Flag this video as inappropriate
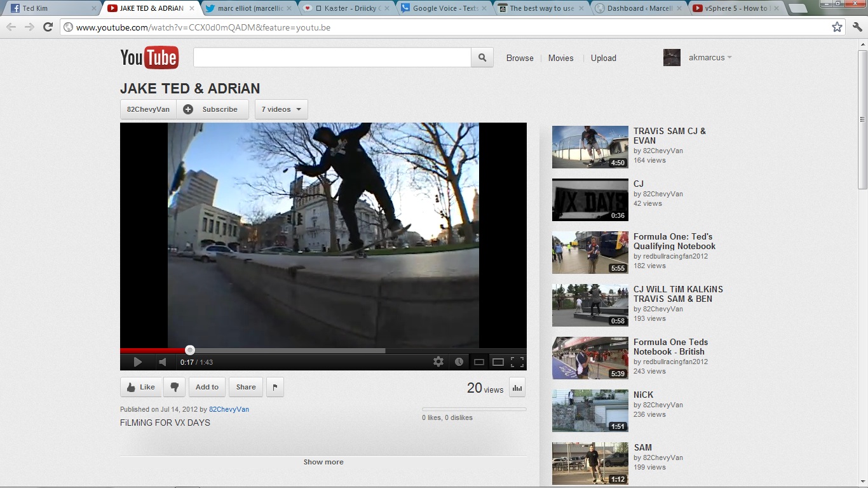This screenshot has height=488, width=868. click(275, 387)
